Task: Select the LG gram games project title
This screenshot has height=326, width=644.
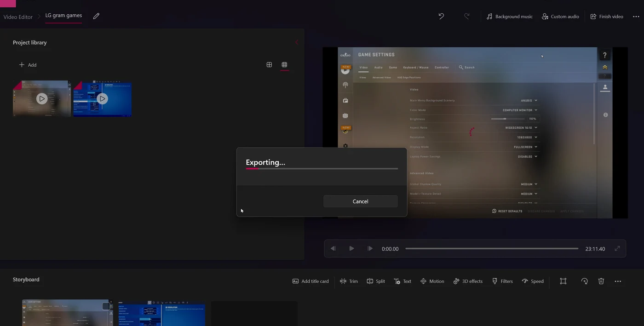Action: coord(63,16)
